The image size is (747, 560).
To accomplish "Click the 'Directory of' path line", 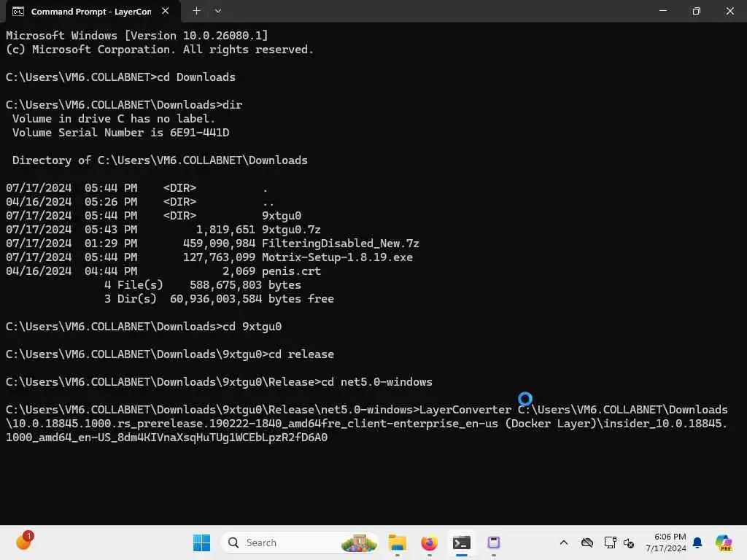I will tap(160, 160).
